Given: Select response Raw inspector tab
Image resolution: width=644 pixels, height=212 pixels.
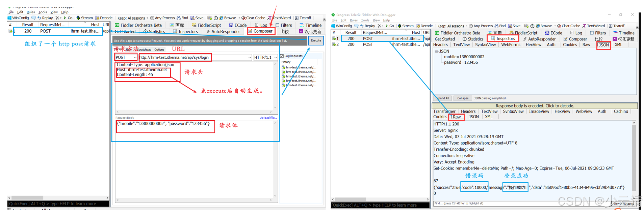Looking at the screenshot, I should pyautogui.click(x=457, y=117).
